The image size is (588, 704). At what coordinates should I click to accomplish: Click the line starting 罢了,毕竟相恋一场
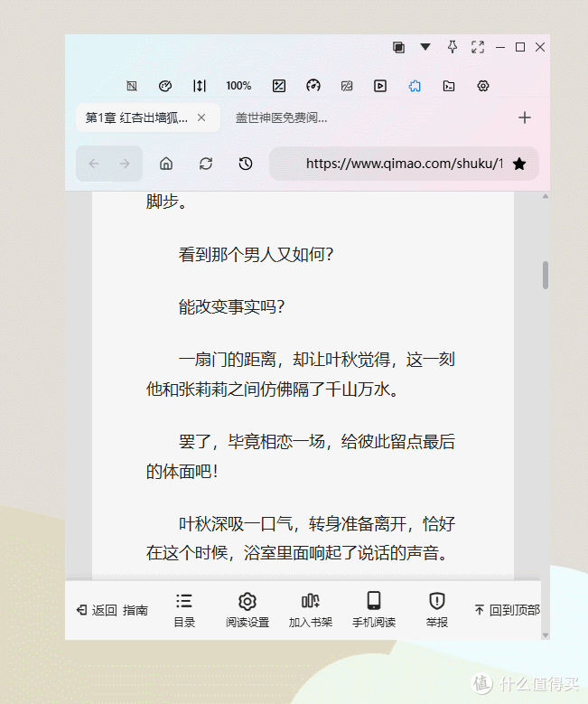pos(317,442)
